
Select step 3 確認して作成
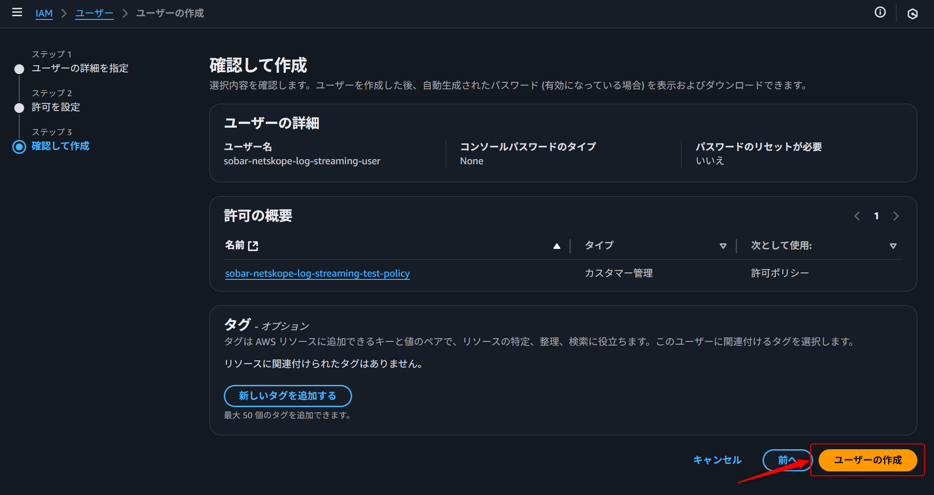pyautogui.click(x=60, y=146)
